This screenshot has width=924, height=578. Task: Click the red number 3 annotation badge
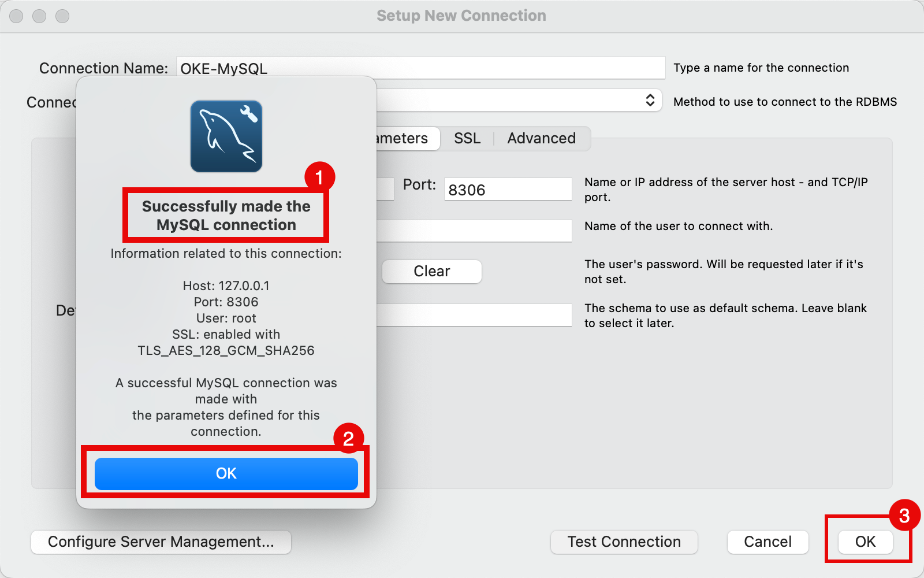904,515
